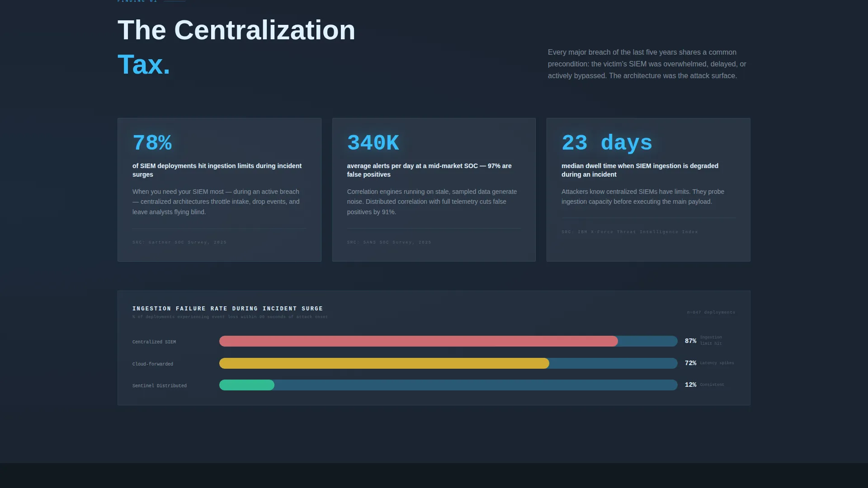Click 'median dwell time when SIEM ingestion' label
Image resolution: width=868 pixels, height=488 pixels.
click(640, 170)
